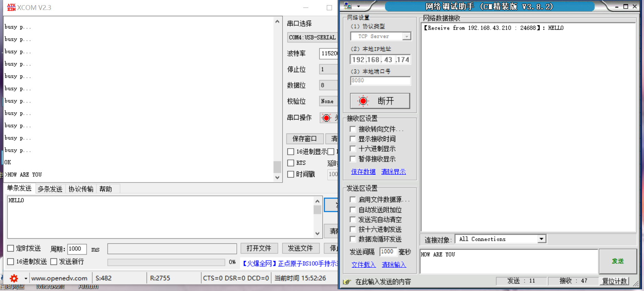
Task: Click the XCOM settings gear icon
Action: pyautogui.click(x=14, y=278)
